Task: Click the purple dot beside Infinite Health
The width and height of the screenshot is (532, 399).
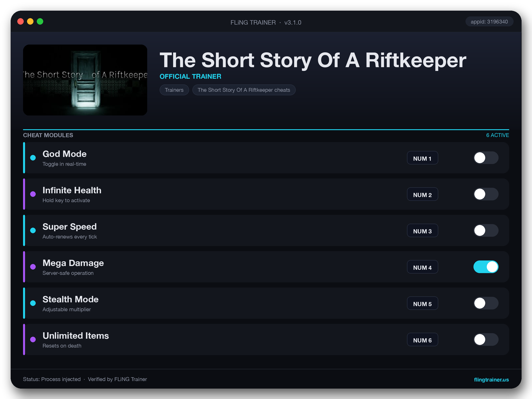Action: [x=33, y=194]
